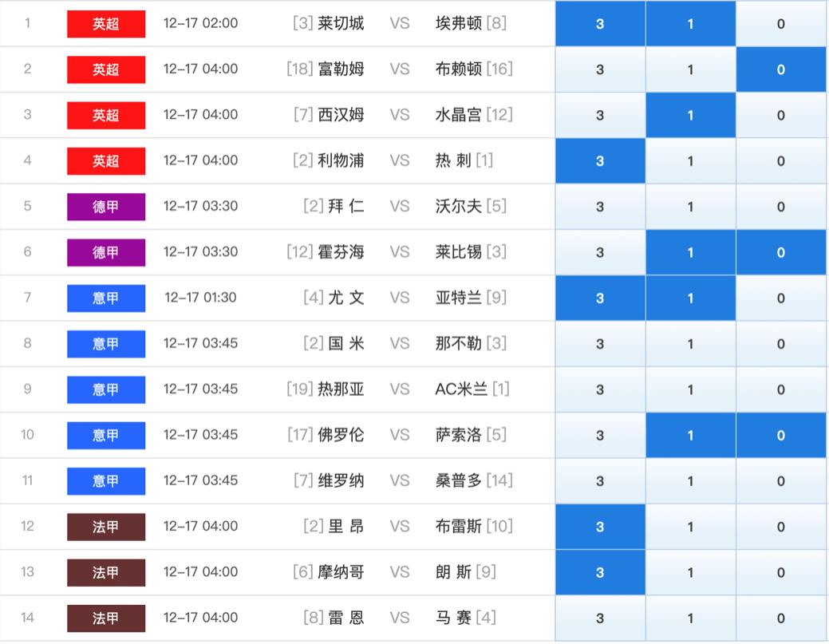
Task: Click the 意甲 league tag for 维罗纳 match
Action: pyautogui.click(x=106, y=481)
